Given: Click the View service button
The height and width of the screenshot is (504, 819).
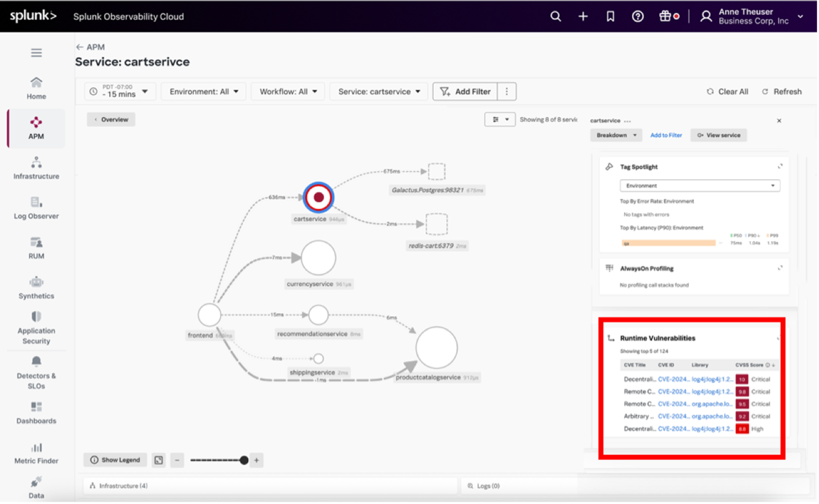Looking at the screenshot, I should tap(718, 135).
